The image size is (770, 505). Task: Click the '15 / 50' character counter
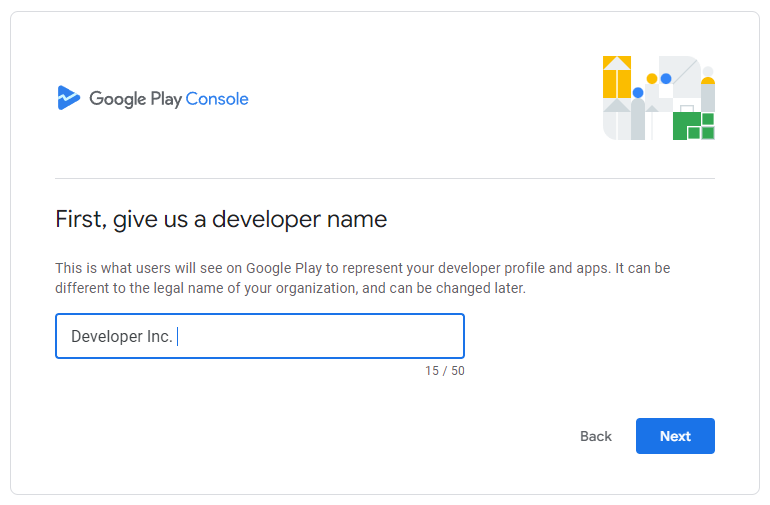444,370
